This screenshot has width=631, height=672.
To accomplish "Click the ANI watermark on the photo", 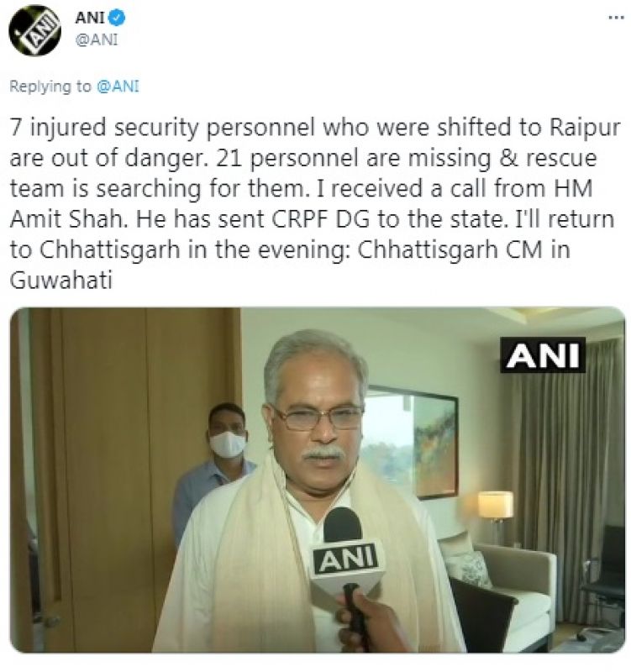I will pos(543,354).
